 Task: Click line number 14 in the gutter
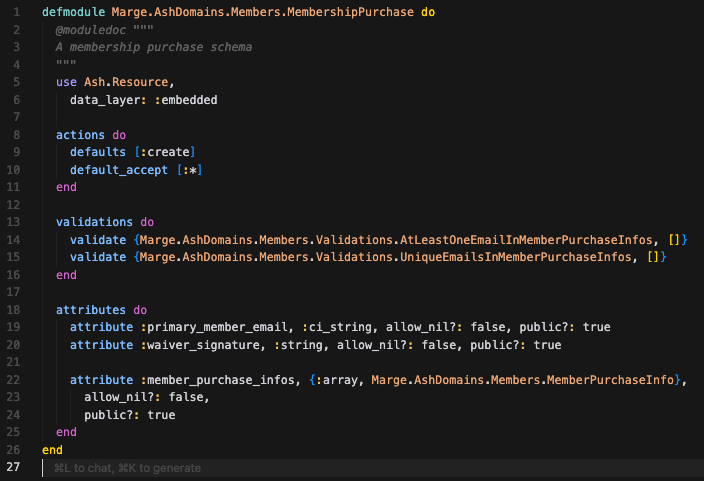tap(14, 240)
